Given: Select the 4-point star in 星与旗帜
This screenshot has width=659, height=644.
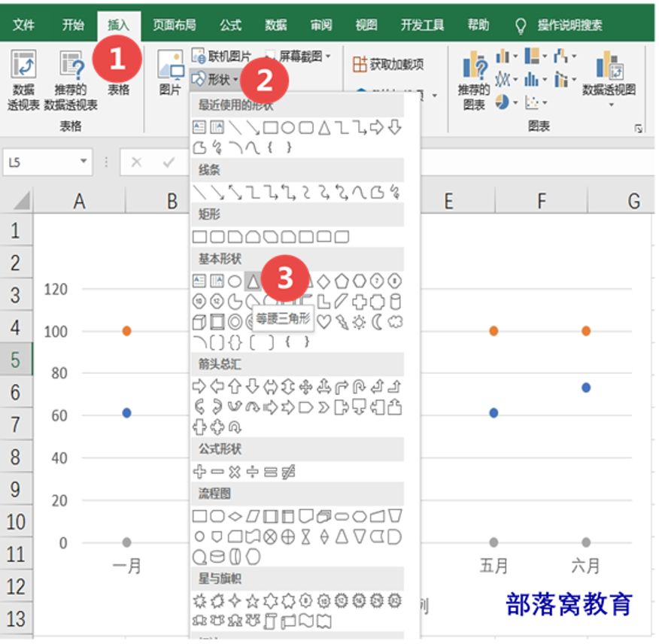Looking at the screenshot, I should [235, 601].
